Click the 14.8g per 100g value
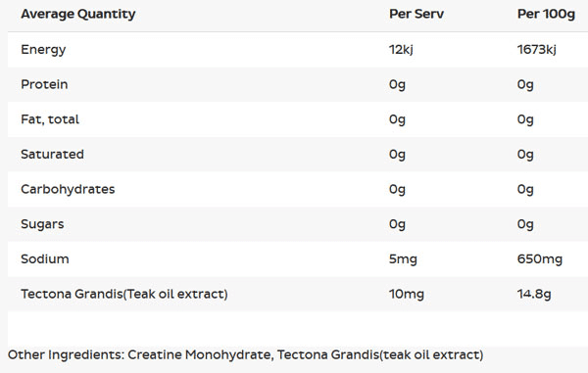 (534, 294)
